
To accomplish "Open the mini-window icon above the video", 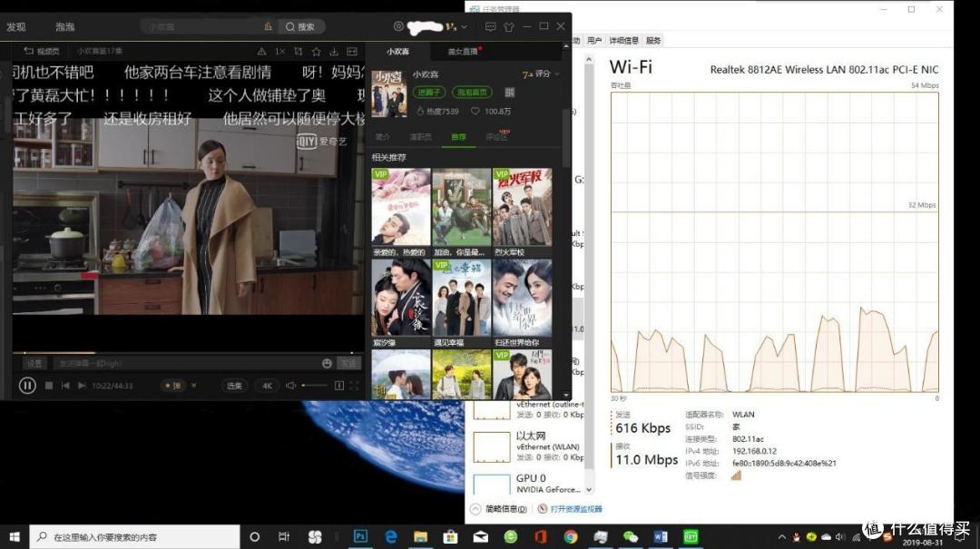I will tap(352, 52).
